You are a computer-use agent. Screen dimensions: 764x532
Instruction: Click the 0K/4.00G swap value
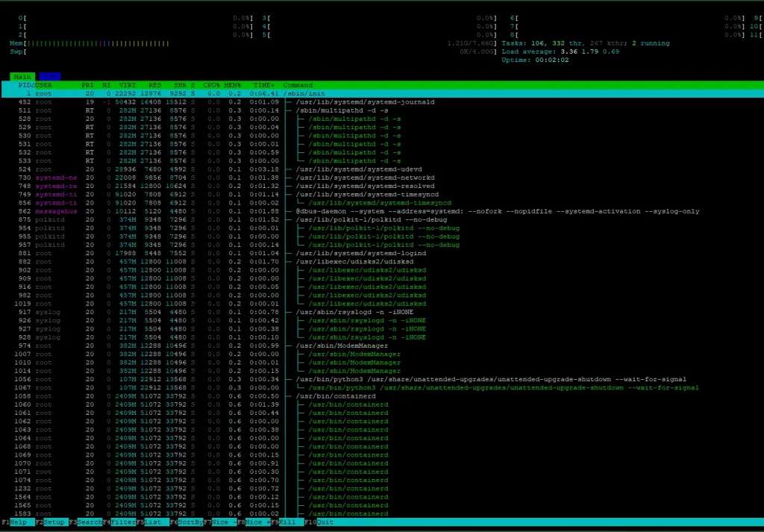477,51
